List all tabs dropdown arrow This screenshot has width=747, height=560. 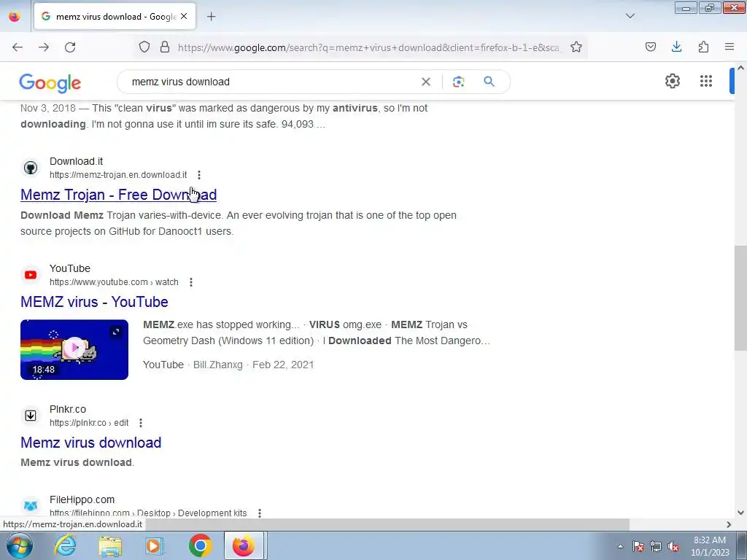630,16
